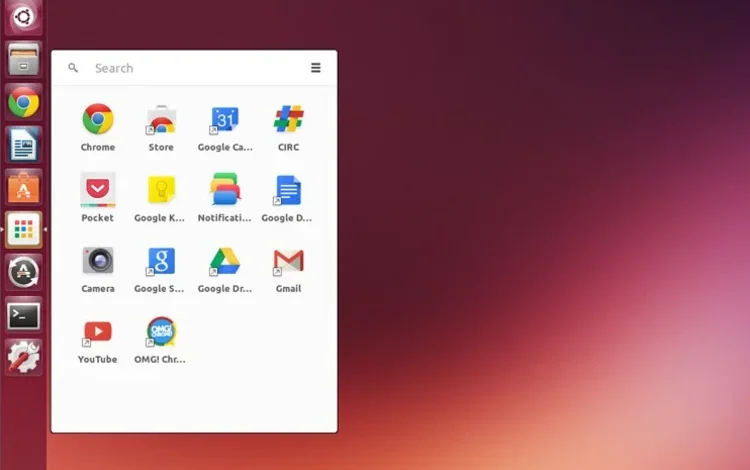Click the Chrome App Launcher dock icon
750x470 pixels.
pos(23,230)
